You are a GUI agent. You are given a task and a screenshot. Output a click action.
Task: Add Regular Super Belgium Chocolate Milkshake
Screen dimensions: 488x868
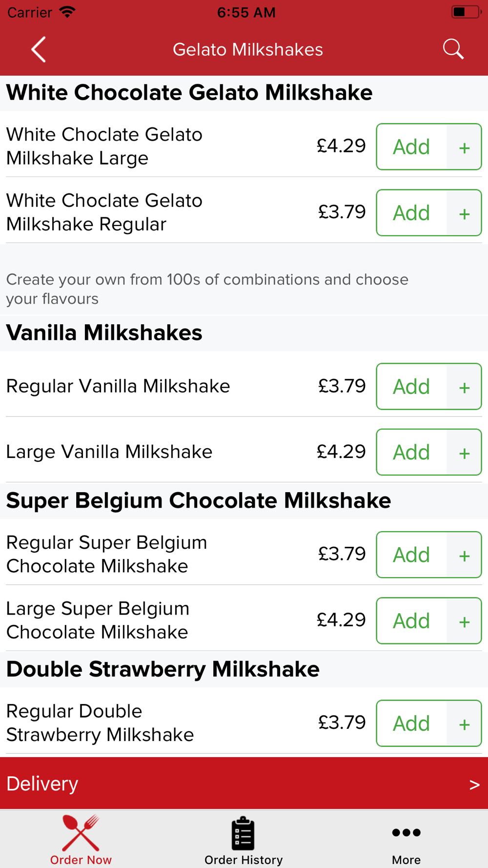[x=411, y=555]
